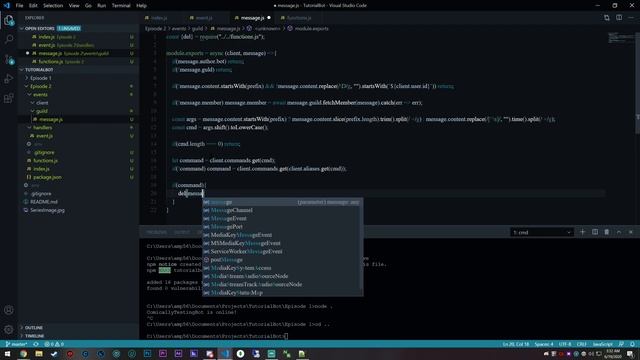Kill the terminal with trash icon
The width and height of the screenshot is (640, 360).
pyautogui.click(x=607, y=232)
